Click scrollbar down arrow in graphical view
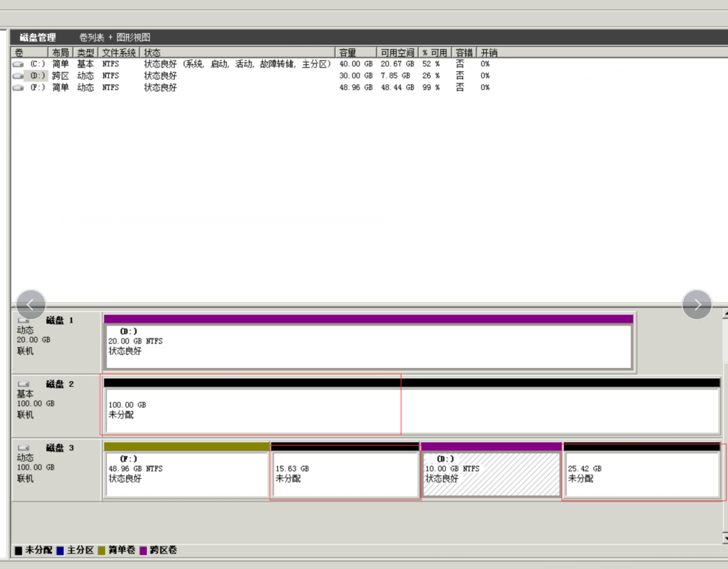This screenshot has height=569, width=728. click(725, 538)
